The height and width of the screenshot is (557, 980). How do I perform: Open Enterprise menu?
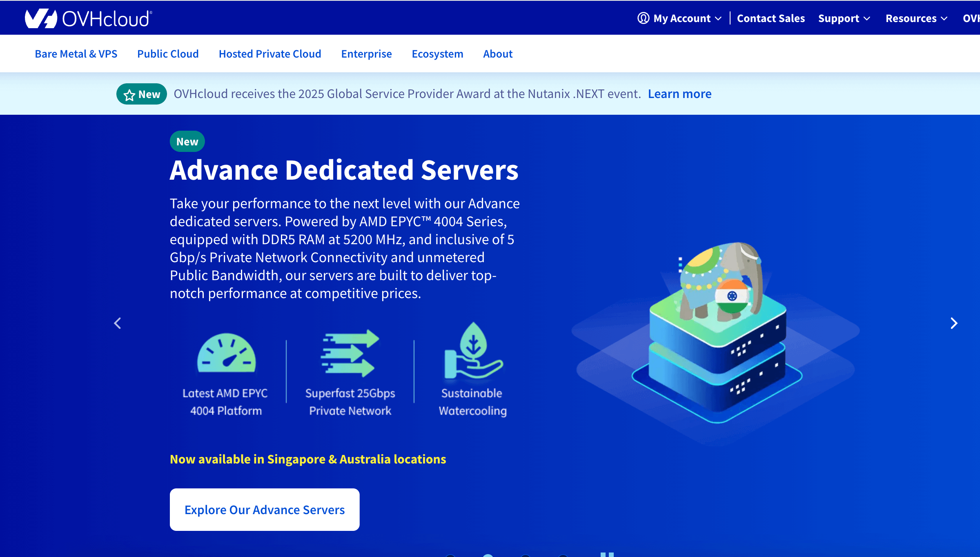tap(366, 54)
